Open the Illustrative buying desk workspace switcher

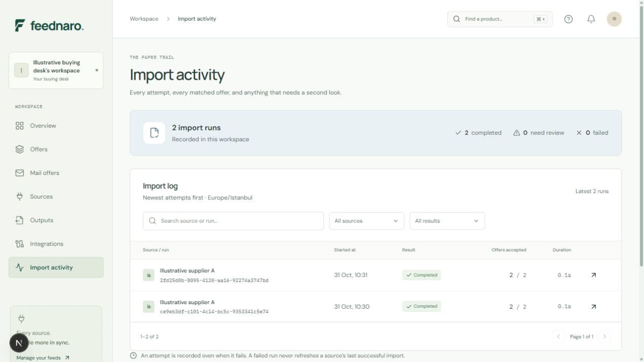(x=56, y=70)
